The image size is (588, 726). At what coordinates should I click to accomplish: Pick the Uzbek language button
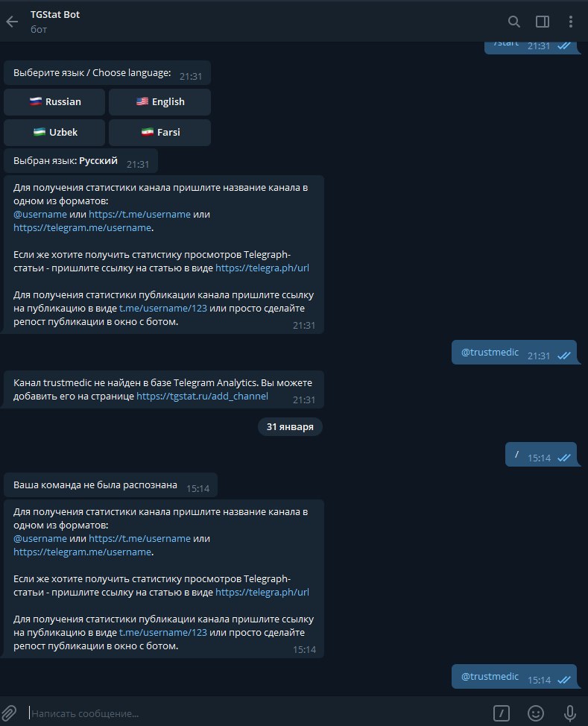[x=54, y=133]
